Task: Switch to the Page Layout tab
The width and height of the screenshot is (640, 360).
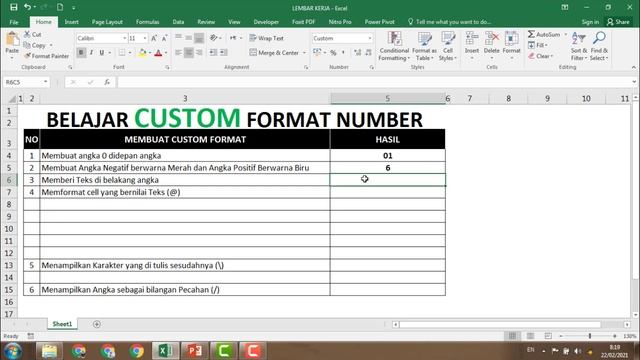Action: point(107,22)
